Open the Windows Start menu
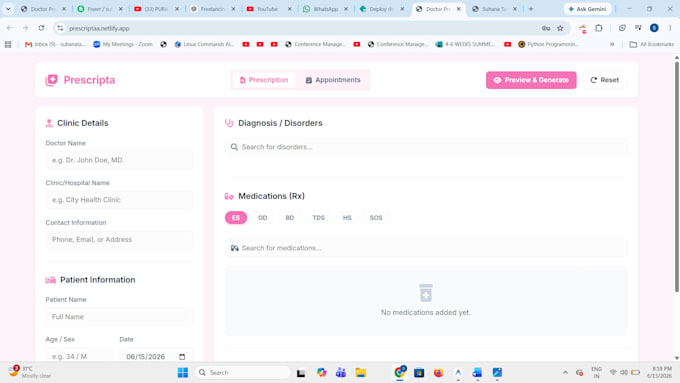 [x=183, y=373]
